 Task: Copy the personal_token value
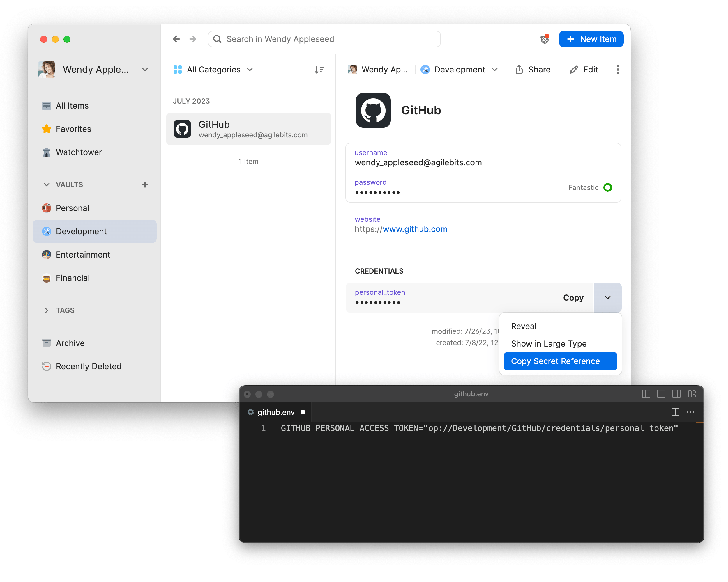click(573, 298)
